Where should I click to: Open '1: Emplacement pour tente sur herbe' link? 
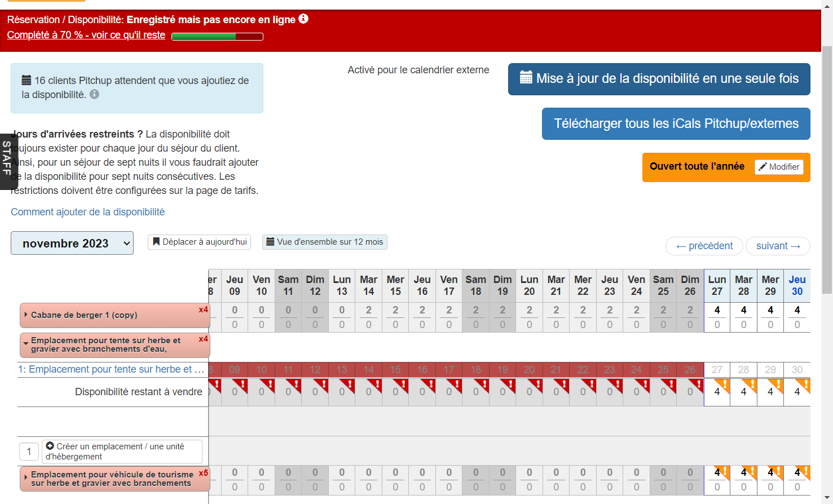click(x=111, y=369)
